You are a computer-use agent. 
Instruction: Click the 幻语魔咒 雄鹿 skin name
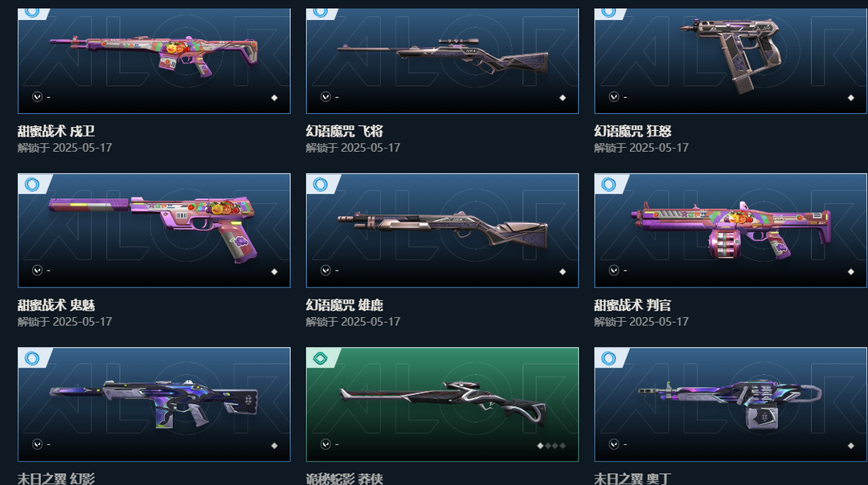pos(344,304)
